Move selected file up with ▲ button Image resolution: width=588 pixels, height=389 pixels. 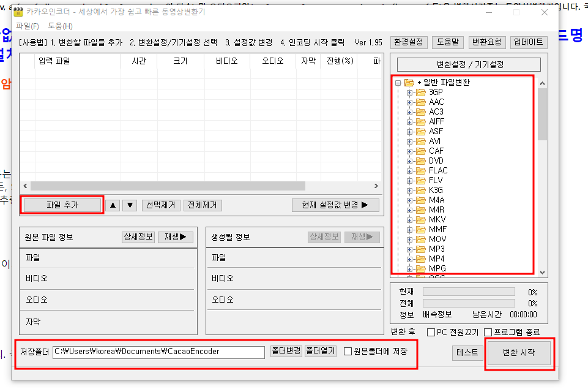click(x=113, y=205)
